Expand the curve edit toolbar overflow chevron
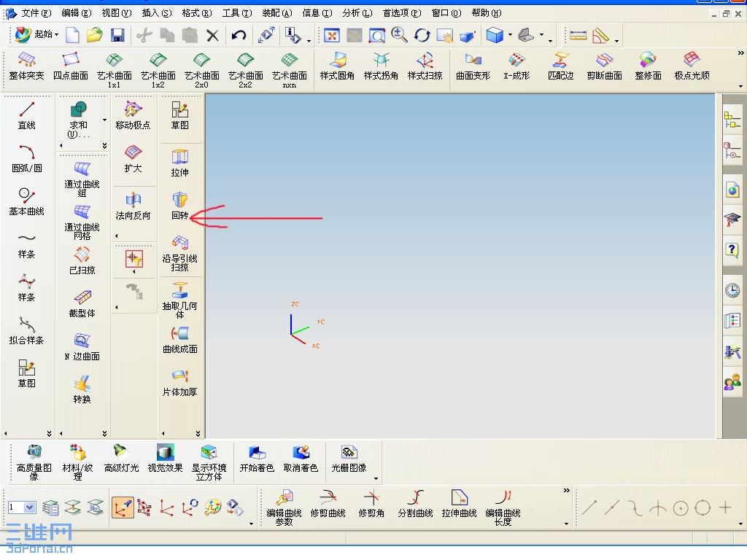747x560 pixels. coord(566,491)
